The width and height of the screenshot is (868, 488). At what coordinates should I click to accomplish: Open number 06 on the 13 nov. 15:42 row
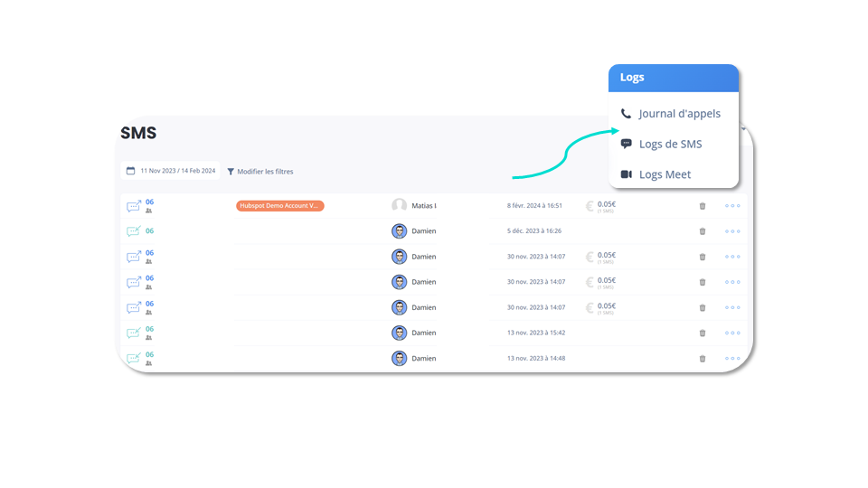149,329
